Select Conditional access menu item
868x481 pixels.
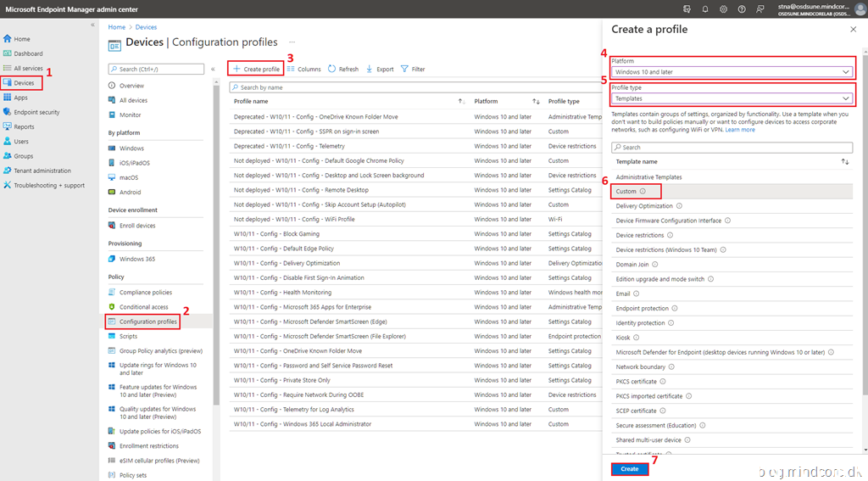click(138, 307)
